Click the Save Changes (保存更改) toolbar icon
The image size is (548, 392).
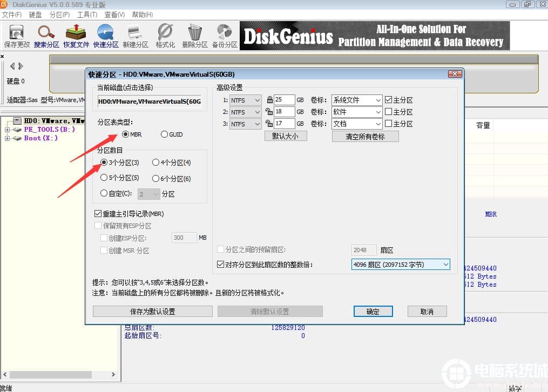click(x=16, y=36)
